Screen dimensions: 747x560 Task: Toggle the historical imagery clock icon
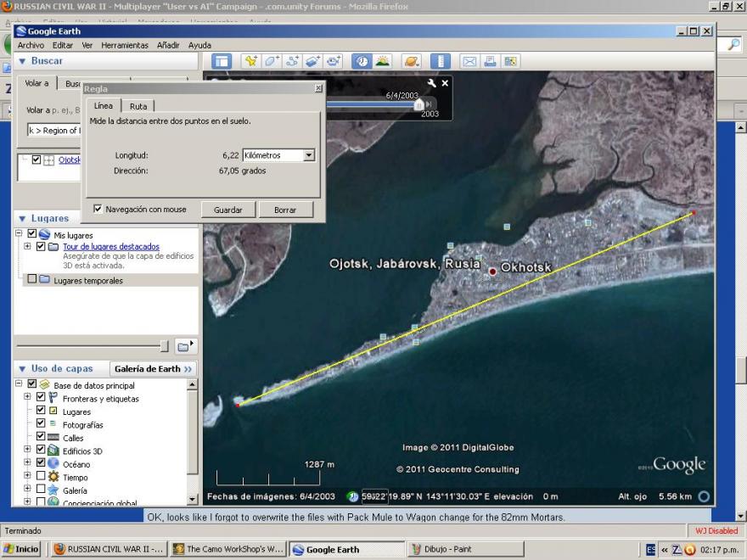point(362,61)
